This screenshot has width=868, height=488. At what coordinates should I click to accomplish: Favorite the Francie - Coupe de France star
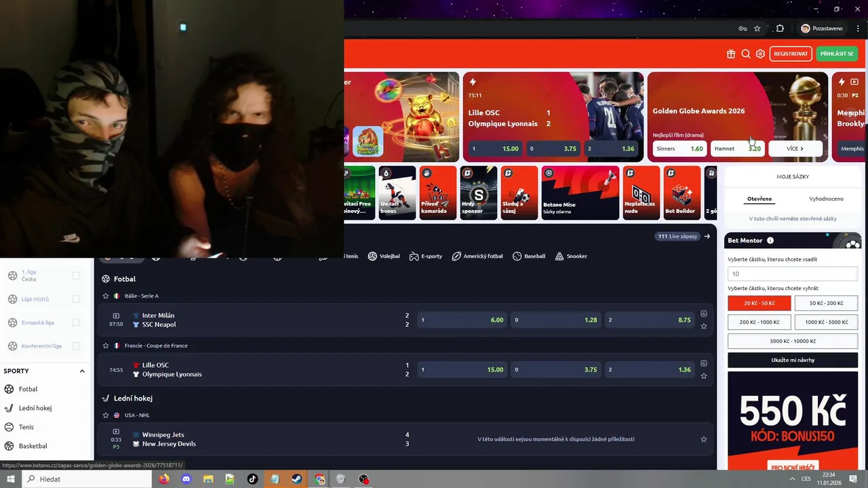106,346
